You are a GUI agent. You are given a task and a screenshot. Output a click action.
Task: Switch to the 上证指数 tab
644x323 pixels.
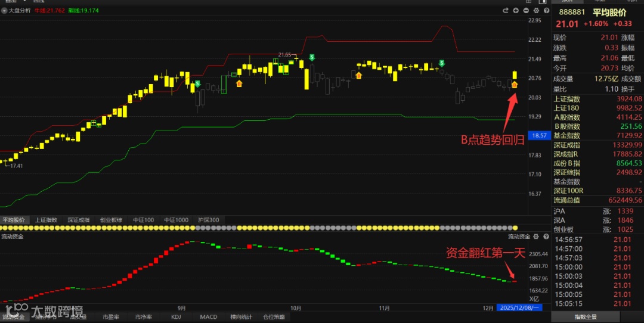tap(46, 220)
